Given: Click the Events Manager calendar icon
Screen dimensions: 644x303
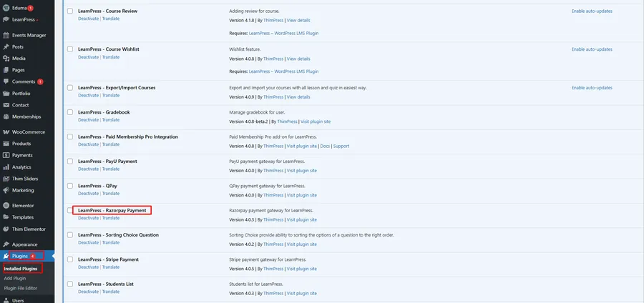Looking at the screenshot, I should 6,34.
